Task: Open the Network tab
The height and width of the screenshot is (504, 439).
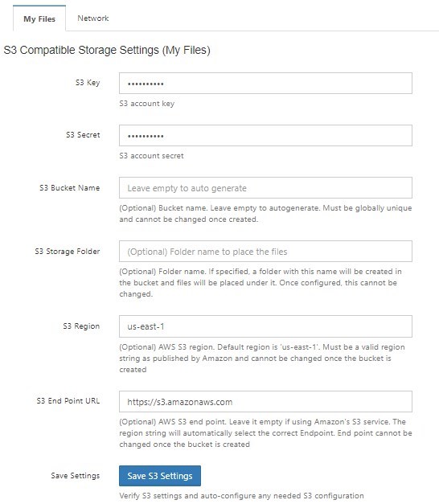Action: (93, 18)
